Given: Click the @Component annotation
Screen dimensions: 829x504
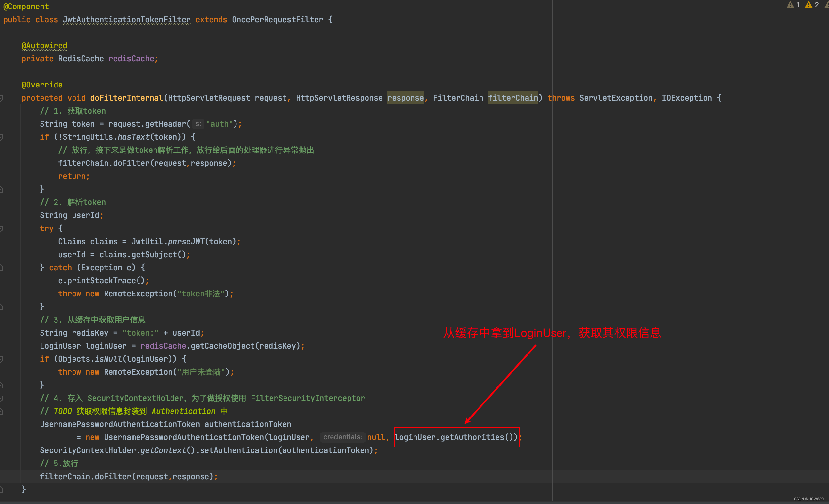Looking at the screenshot, I should tap(26, 7).
